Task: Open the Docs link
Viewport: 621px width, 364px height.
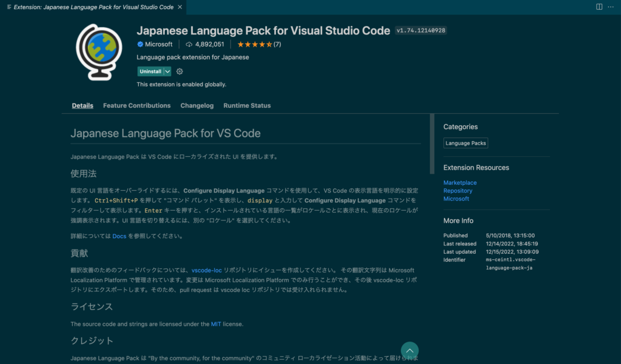Action: 119,236
